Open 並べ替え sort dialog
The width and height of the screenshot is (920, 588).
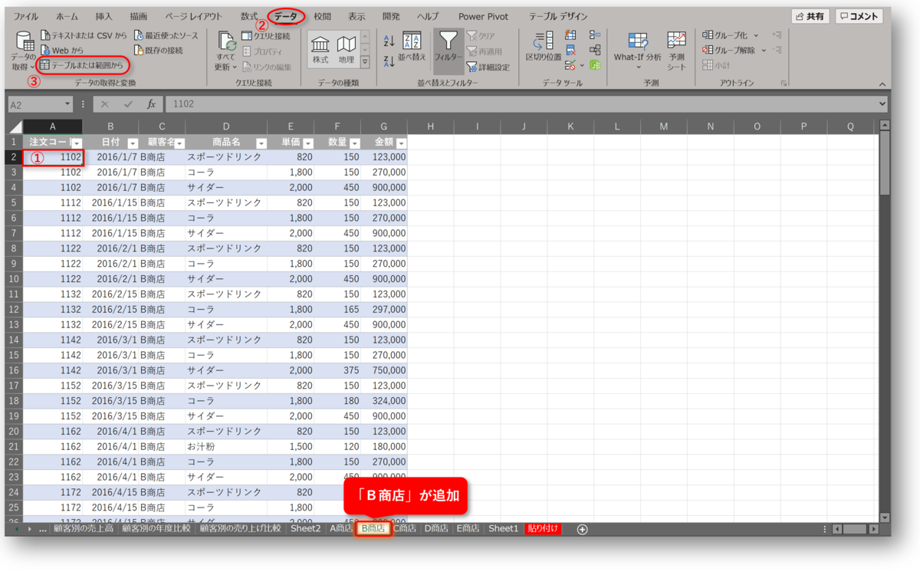pos(412,47)
